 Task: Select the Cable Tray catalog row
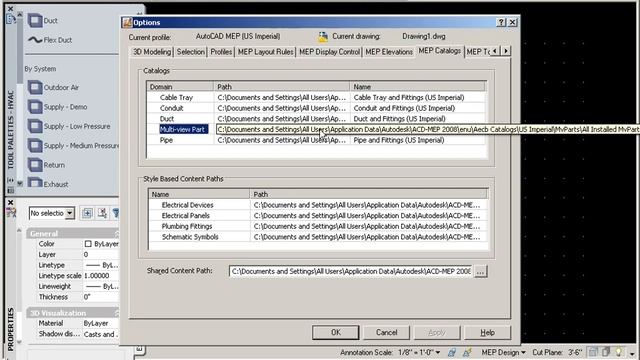(316, 98)
